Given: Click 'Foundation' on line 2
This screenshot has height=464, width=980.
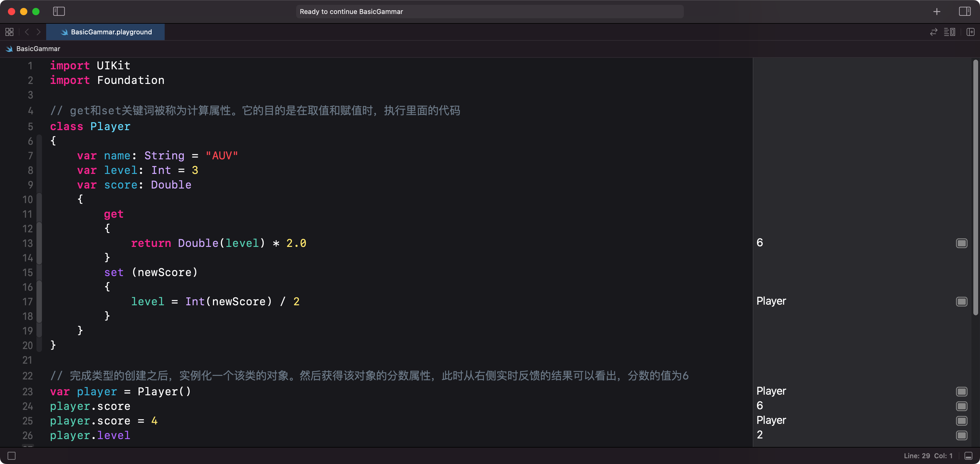Looking at the screenshot, I should point(131,80).
